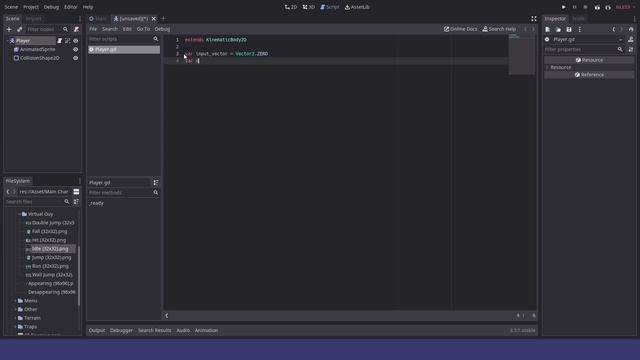Switch to Script workspace
This screenshot has width=640, height=360.
tap(329, 7)
